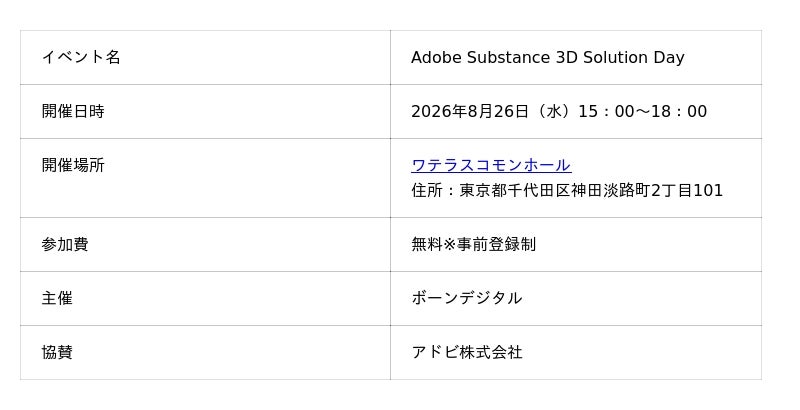Click the 住所 label before the address

[x=427, y=191]
